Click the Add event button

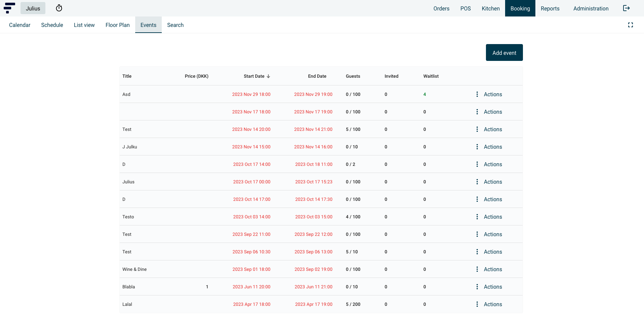504,53
